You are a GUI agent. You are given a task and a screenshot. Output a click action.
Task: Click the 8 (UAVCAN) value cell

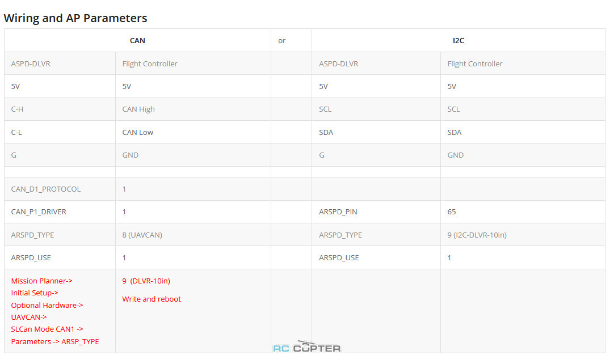[193, 235]
